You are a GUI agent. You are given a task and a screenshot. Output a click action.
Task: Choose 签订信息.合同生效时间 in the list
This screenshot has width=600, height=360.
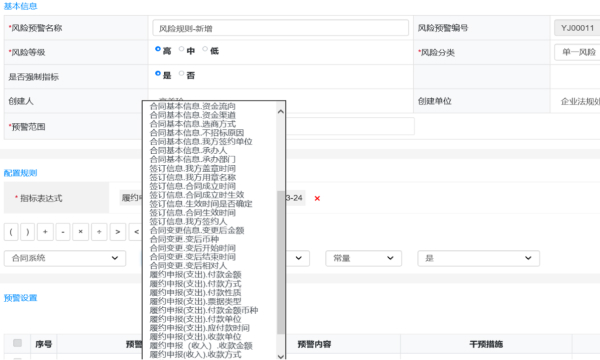pyautogui.click(x=192, y=212)
